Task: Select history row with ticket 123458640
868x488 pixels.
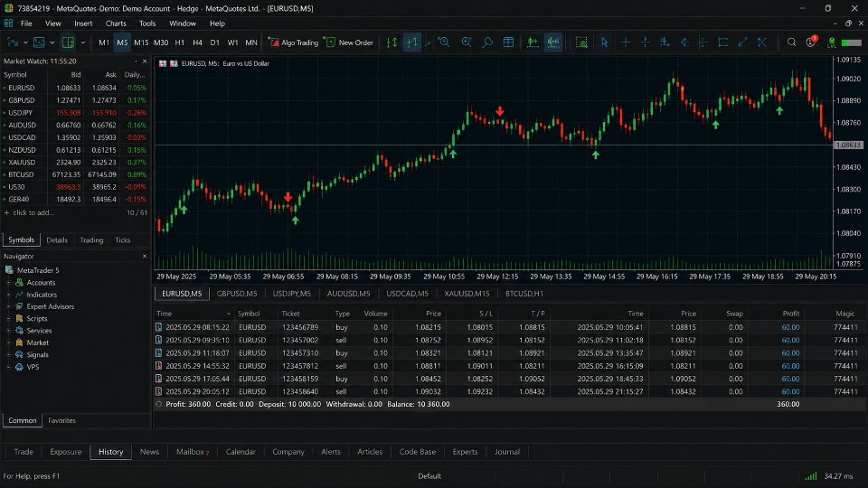Action: point(510,391)
